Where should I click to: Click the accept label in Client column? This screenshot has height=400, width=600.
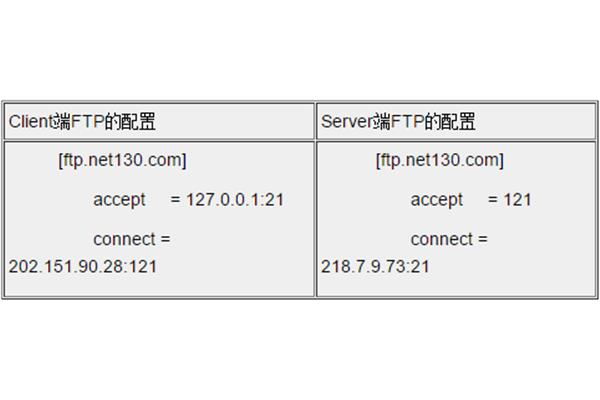click(119, 200)
